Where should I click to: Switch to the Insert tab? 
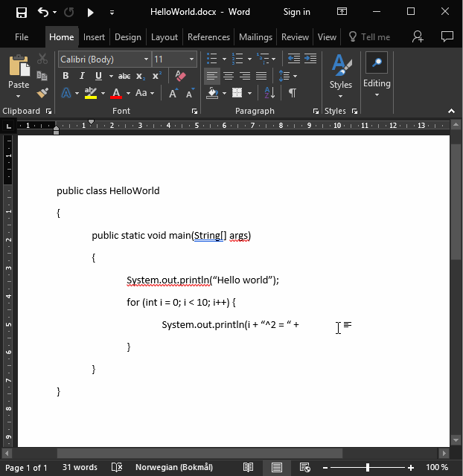click(94, 37)
